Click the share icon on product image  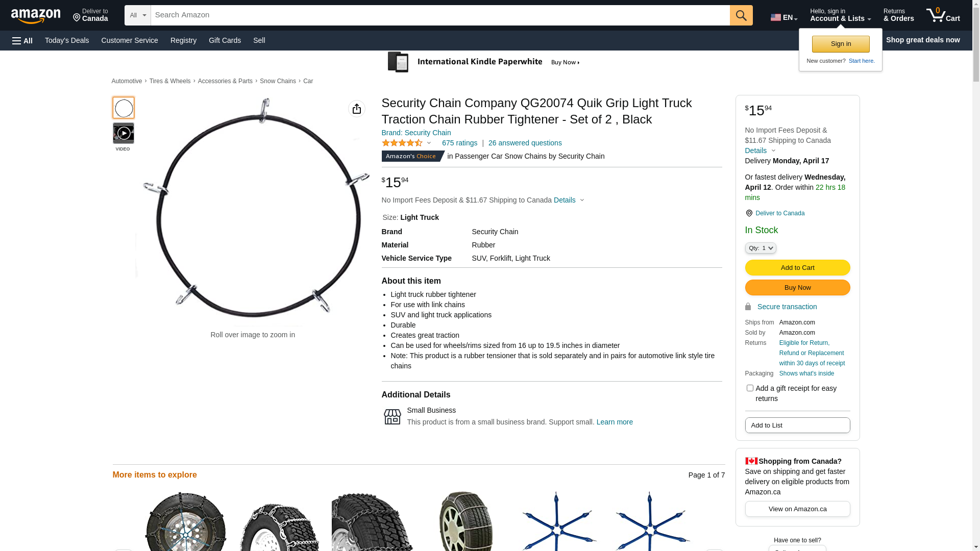click(357, 109)
